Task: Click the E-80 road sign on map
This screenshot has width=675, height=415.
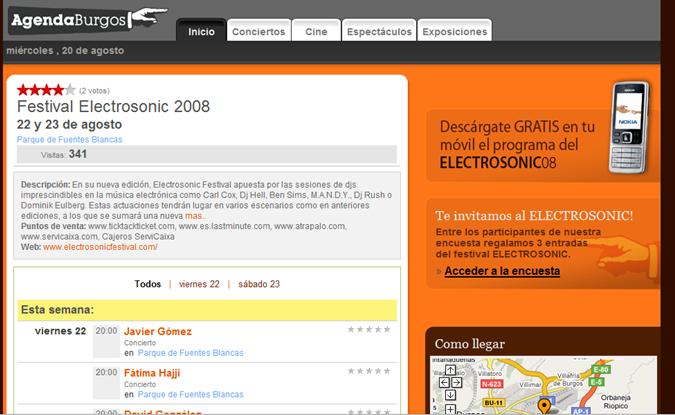Action: tap(601, 369)
